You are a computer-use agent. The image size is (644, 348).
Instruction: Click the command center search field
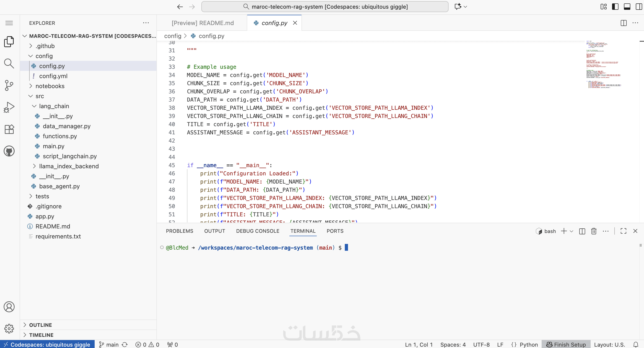pos(325,7)
